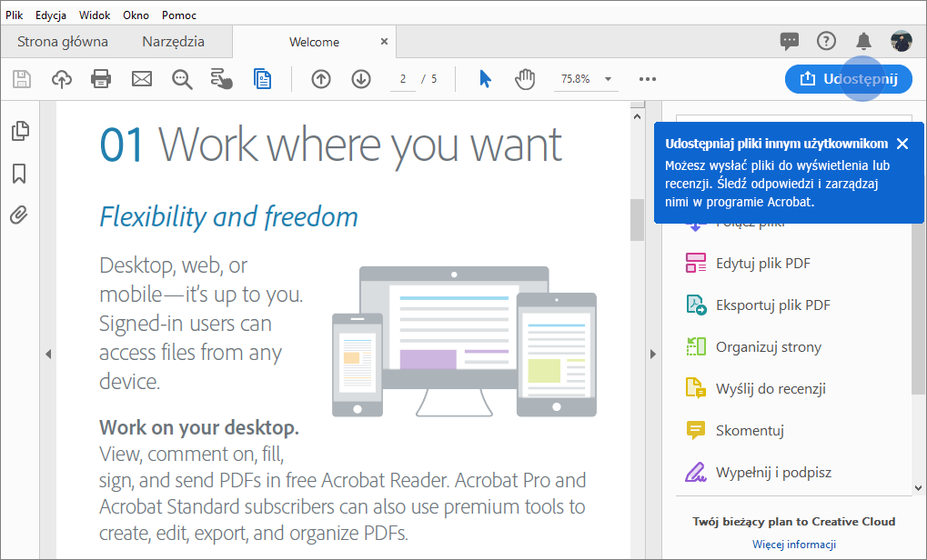The height and width of the screenshot is (560, 927).
Task: Open attachments paperclip panel icon
Action: point(19,215)
